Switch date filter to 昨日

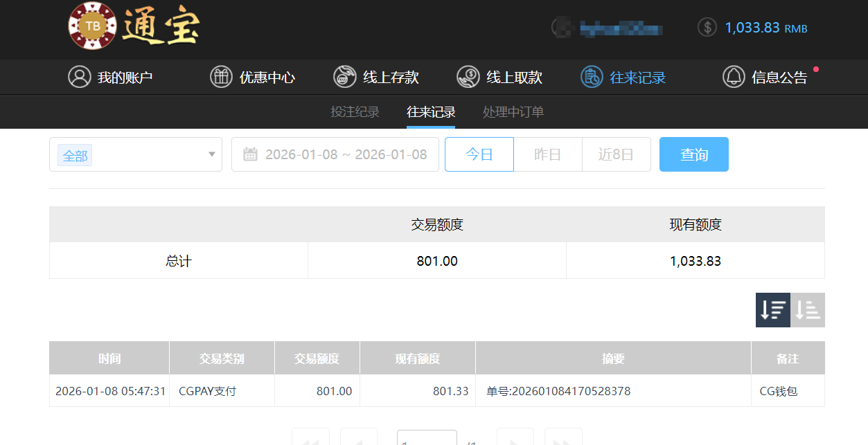coord(547,154)
